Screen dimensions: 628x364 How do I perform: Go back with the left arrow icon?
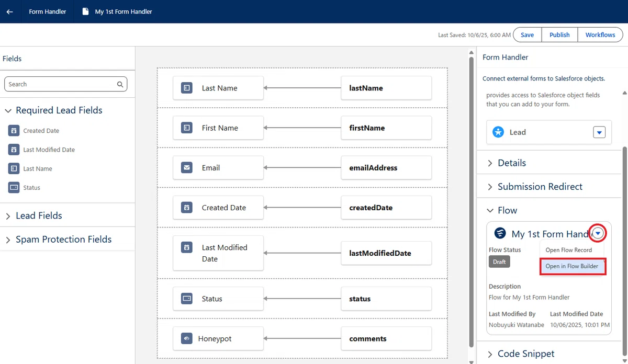(x=9, y=12)
